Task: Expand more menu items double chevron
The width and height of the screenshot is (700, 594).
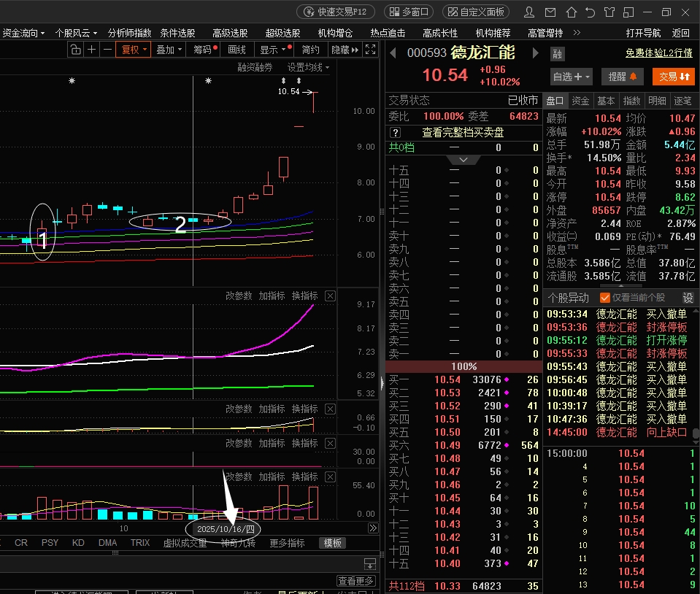Action: (x=577, y=33)
